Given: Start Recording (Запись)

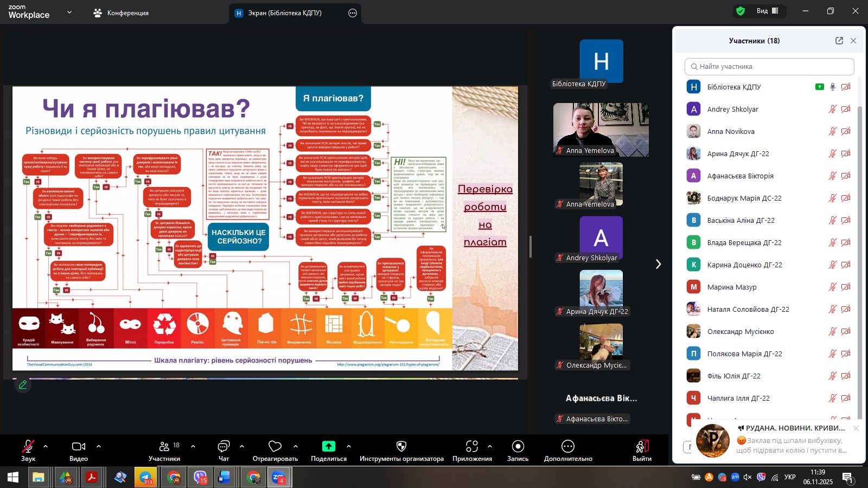Looking at the screenshot, I should click(518, 447).
